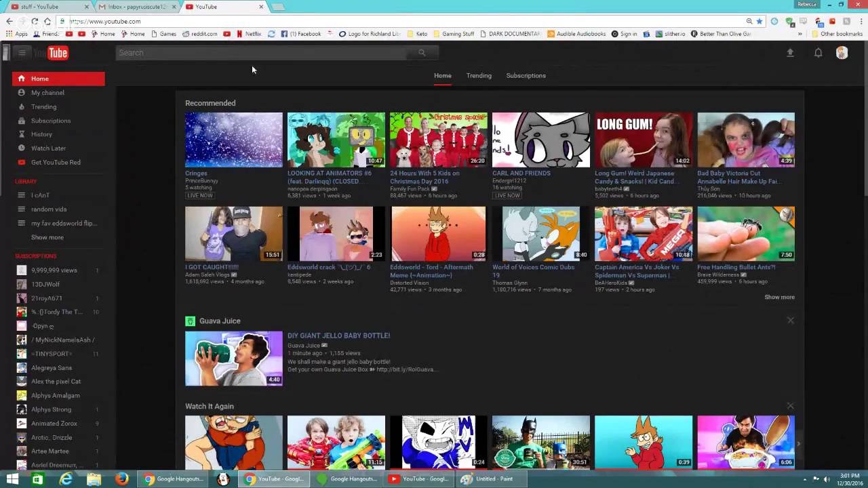868x488 pixels.
Task: Click the upload video arrow icon
Action: pos(790,53)
